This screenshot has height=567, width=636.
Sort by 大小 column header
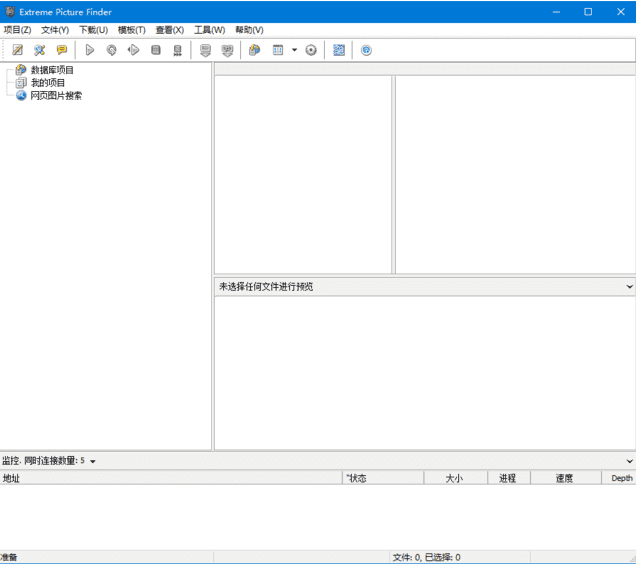coord(456,479)
